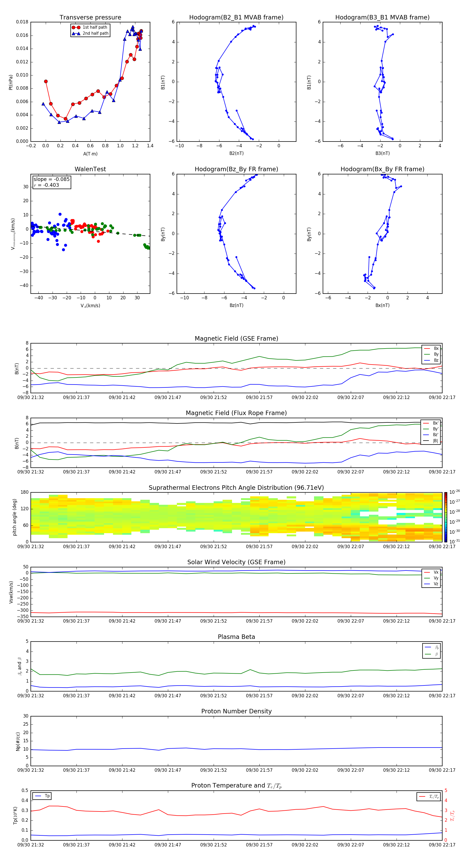
Task: Click the 'B3(nT)' axis label
Action: (382, 153)
